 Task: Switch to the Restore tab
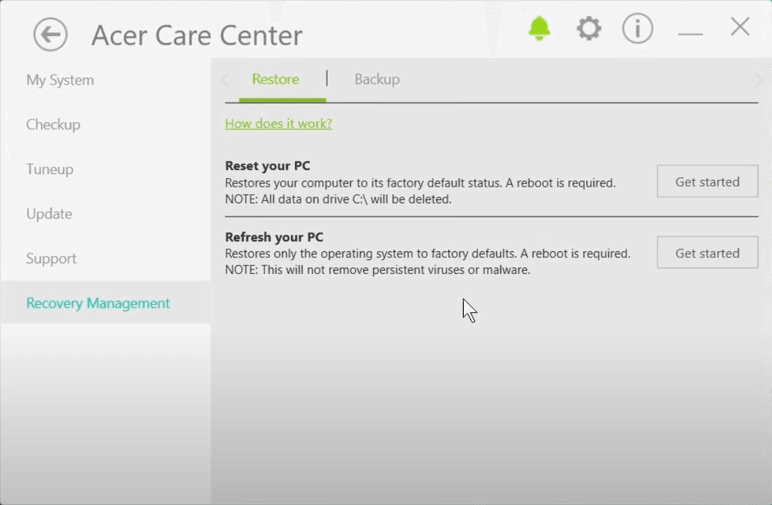(x=275, y=80)
